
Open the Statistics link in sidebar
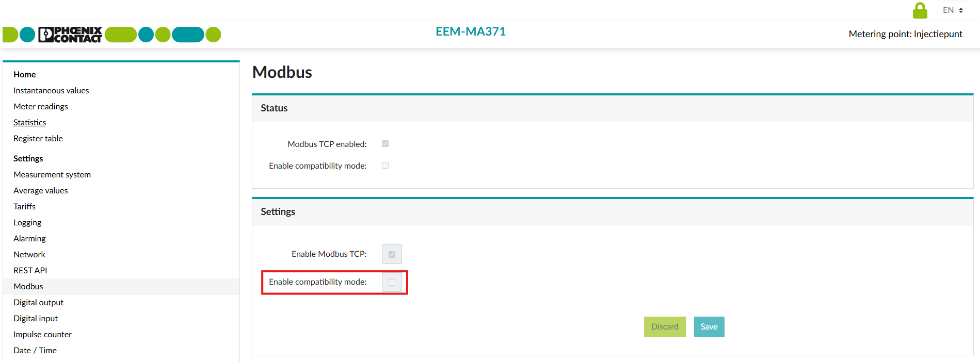click(30, 123)
